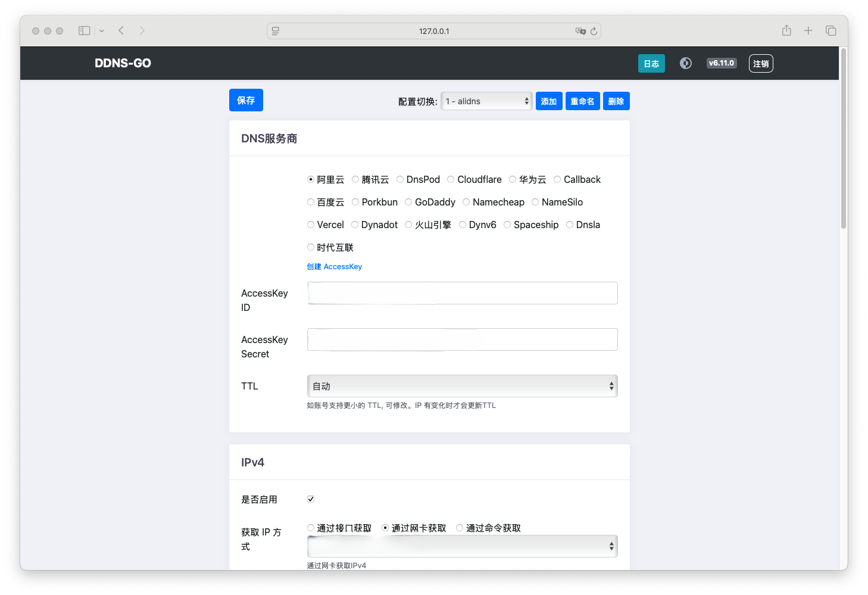
Task: Select the Vercel radio button
Action: pyautogui.click(x=311, y=225)
